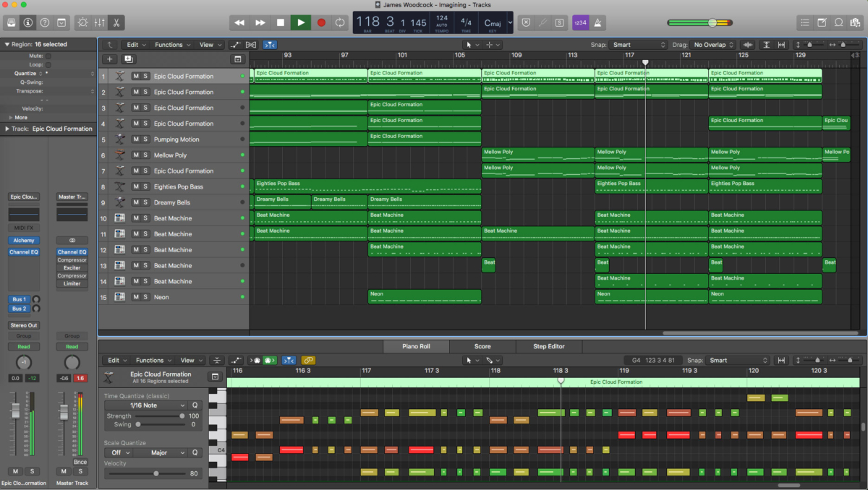This screenshot has height=490, width=868.
Task: Open the Note Pads icon
Action: coord(822,22)
